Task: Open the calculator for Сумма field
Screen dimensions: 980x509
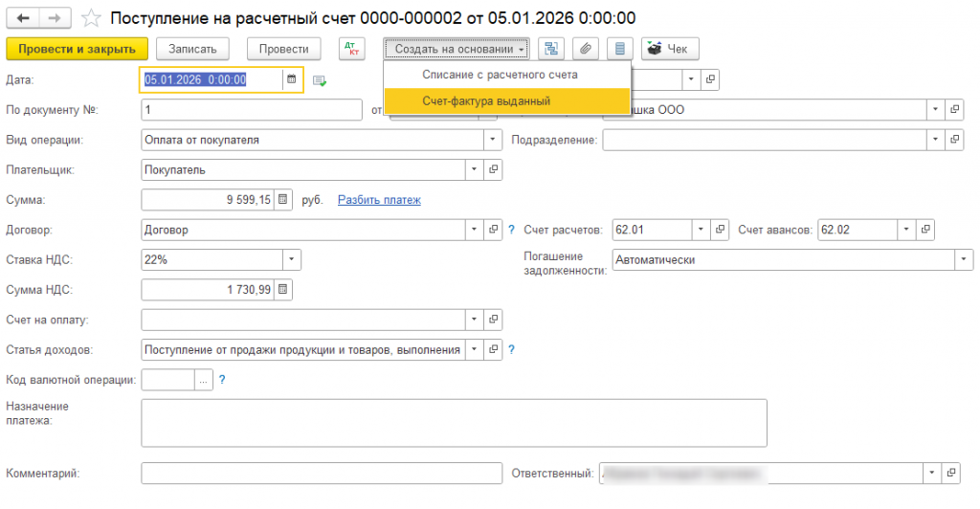Action: coord(283,200)
